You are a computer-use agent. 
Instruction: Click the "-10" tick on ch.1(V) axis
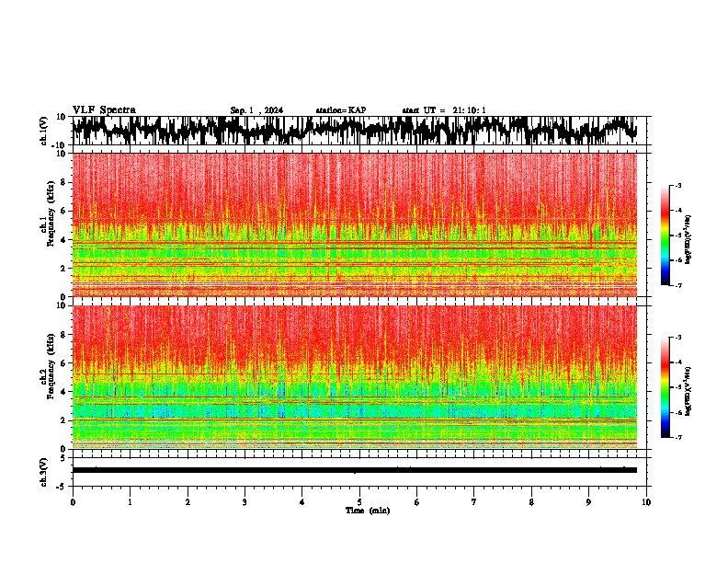(x=60, y=145)
